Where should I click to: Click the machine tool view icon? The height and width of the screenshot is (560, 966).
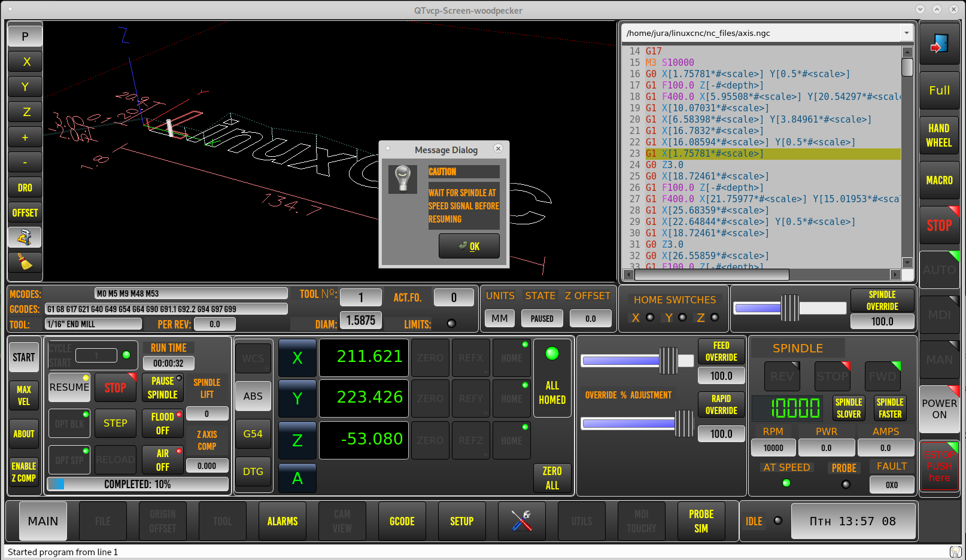pos(25,238)
